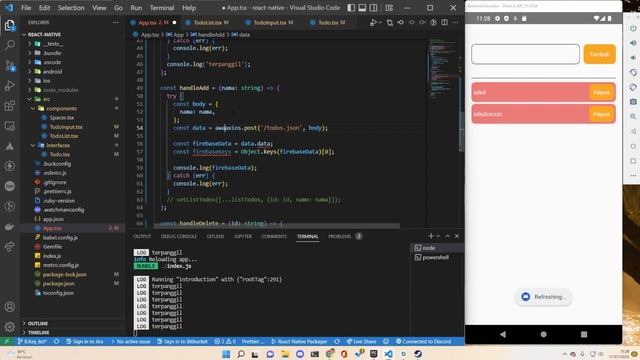640x360 pixels.
Task: Click the editor horizontal scrollbar
Action: pos(276,226)
